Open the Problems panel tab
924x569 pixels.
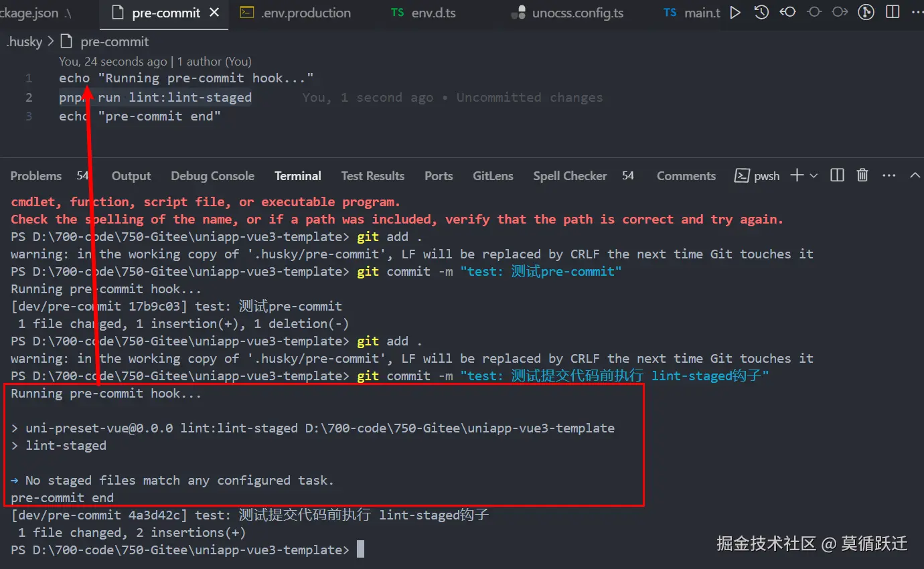click(x=36, y=176)
